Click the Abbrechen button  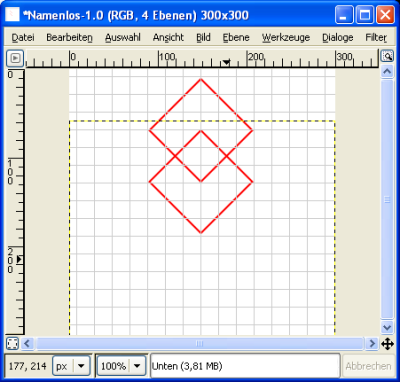coord(368,366)
